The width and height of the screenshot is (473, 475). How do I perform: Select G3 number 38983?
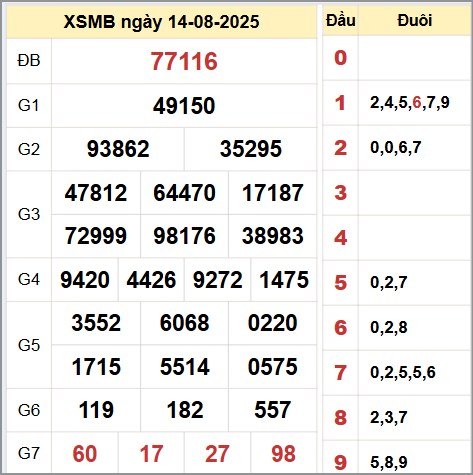(x=273, y=236)
